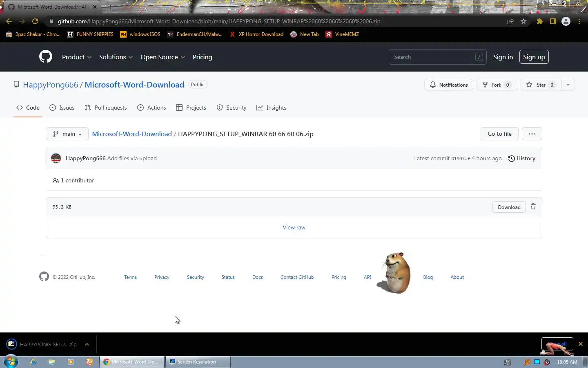
Task: Click Sign in
Action: tap(503, 57)
